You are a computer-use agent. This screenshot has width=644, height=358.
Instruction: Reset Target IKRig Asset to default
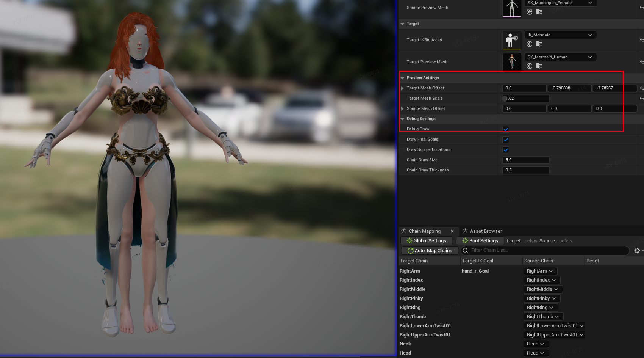tap(641, 40)
